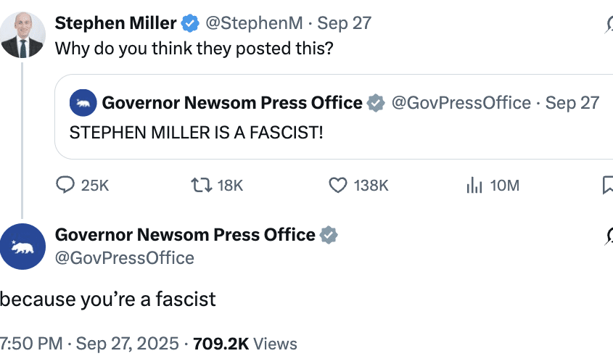Like the tweet using the heart icon

point(338,186)
